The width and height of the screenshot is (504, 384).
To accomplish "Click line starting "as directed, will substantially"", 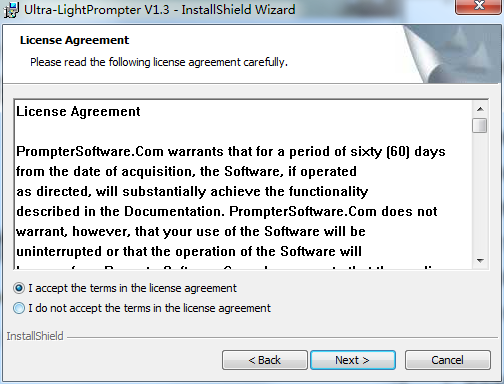I will click(192, 192).
